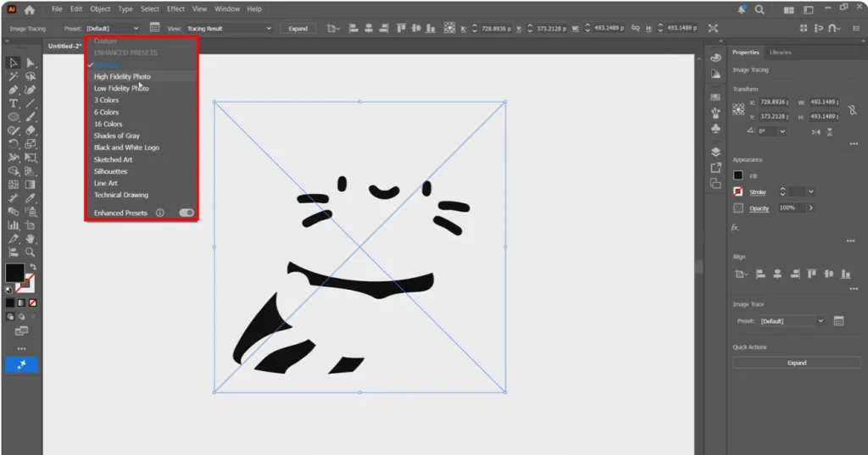The height and width of the screenshot is (455, 868).
Task: Open stroke weight dropdown in Appearance
Action: tap(811, 191)
